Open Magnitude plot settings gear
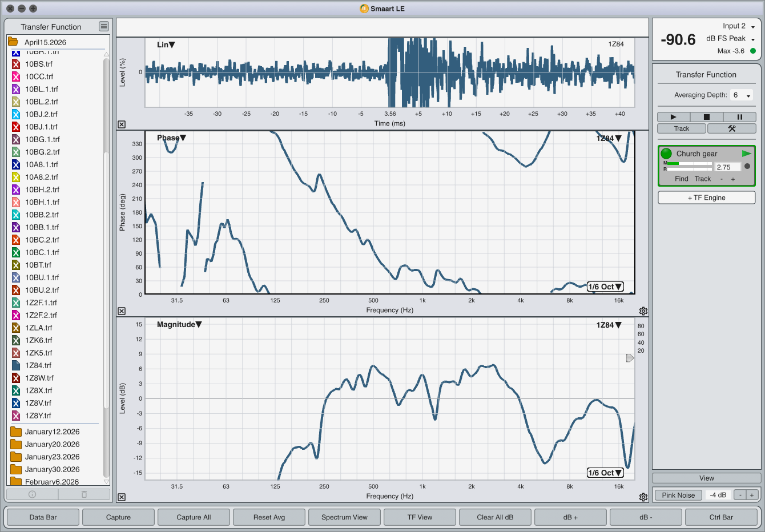This screenshot has width=765, height=532. click(x=643, y=497)
